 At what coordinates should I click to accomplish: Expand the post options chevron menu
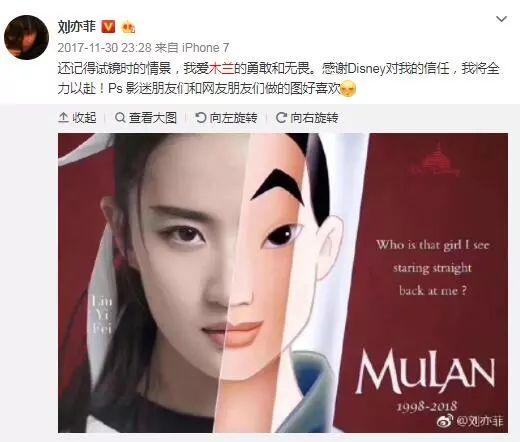[501, 19]
